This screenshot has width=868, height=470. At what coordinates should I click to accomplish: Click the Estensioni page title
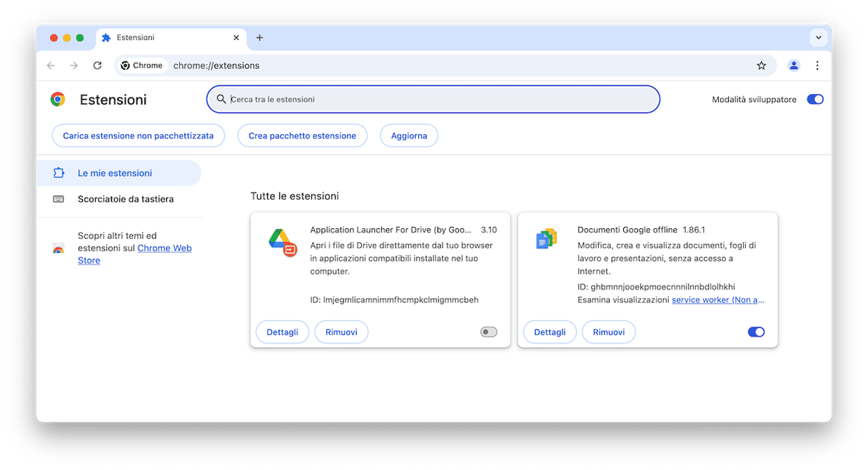(x=113, y=100)
